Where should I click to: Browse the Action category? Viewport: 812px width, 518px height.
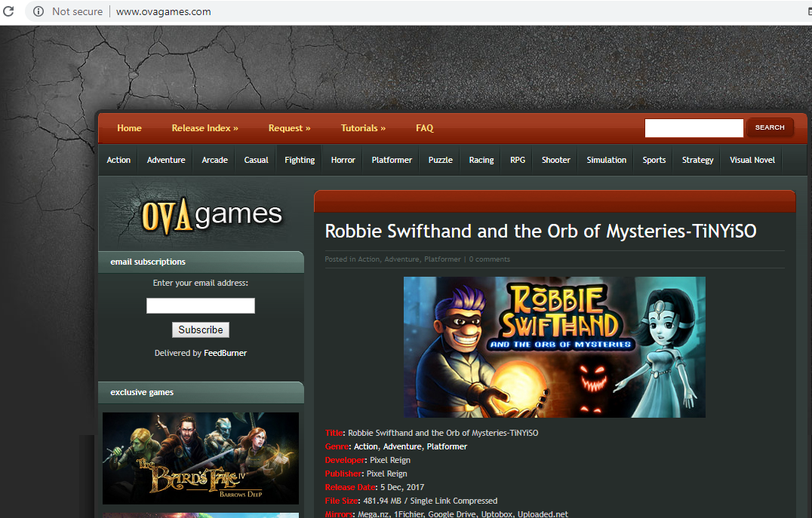click(118, 160)
